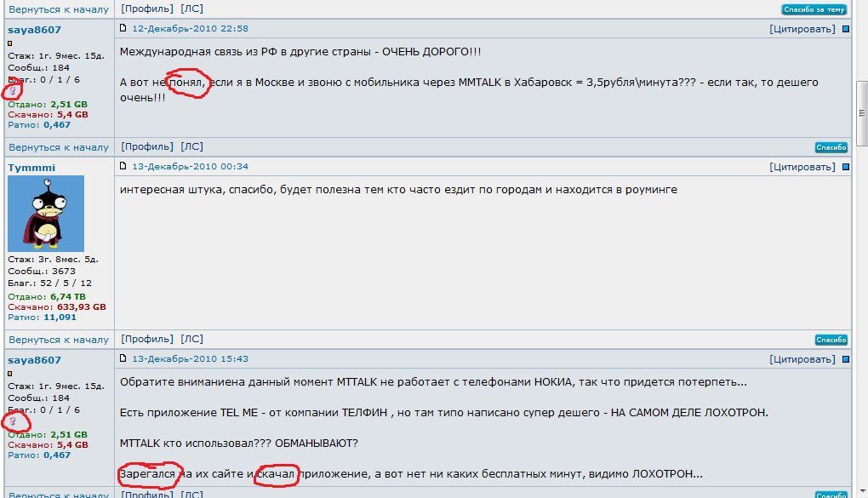The height and width of the screenshot is (498, 868).
Task: Click the yellow rank icon under the second saya8607 name
Action: click(x=10, y=374)
